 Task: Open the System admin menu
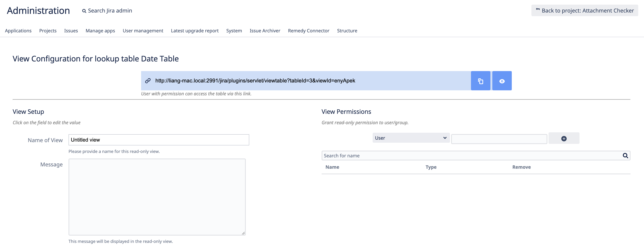click(234, 31)
